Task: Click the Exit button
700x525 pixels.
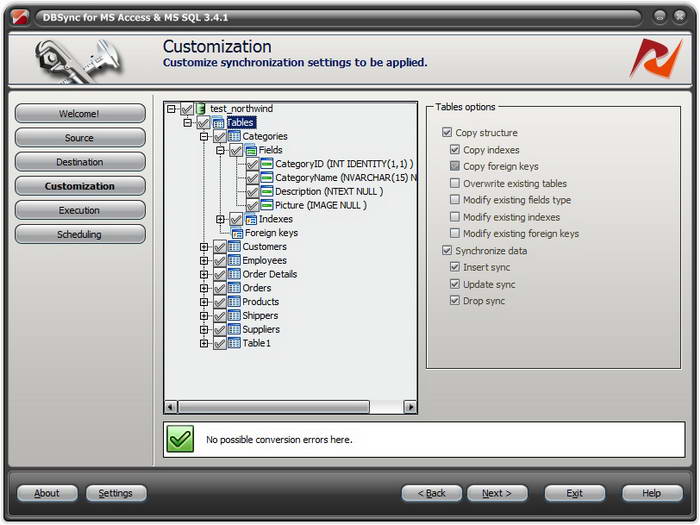Action: click(x=575, y=493)
